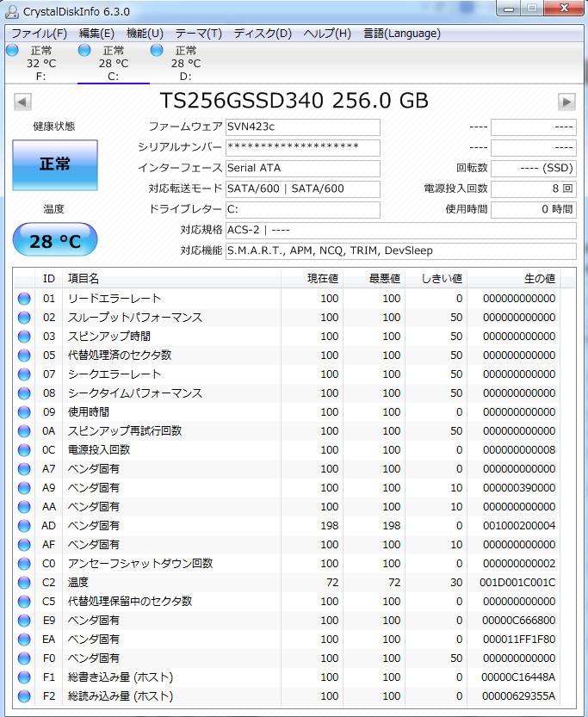Select the 代替処理済のセクタ数 row name
The width and height of the screenshot is (588, 717).
tap(120, 355)
